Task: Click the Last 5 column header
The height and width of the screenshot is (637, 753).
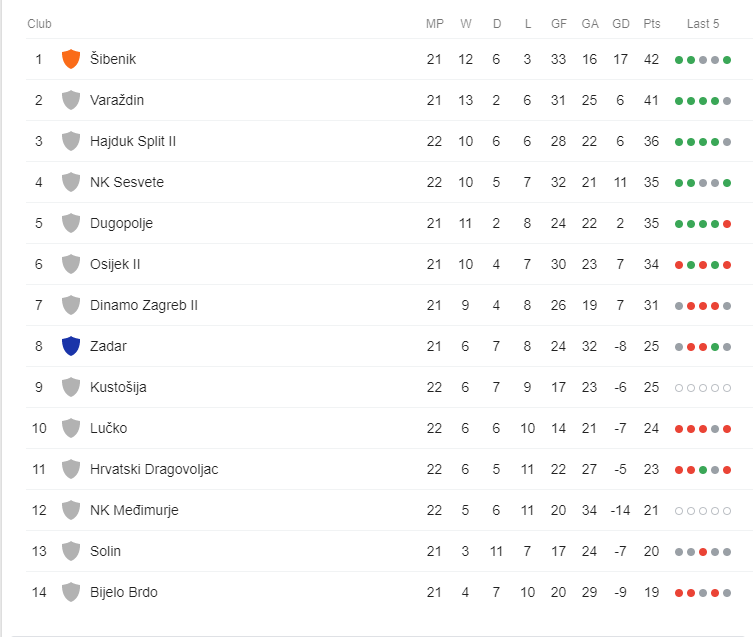Action: tap(703, 23)
